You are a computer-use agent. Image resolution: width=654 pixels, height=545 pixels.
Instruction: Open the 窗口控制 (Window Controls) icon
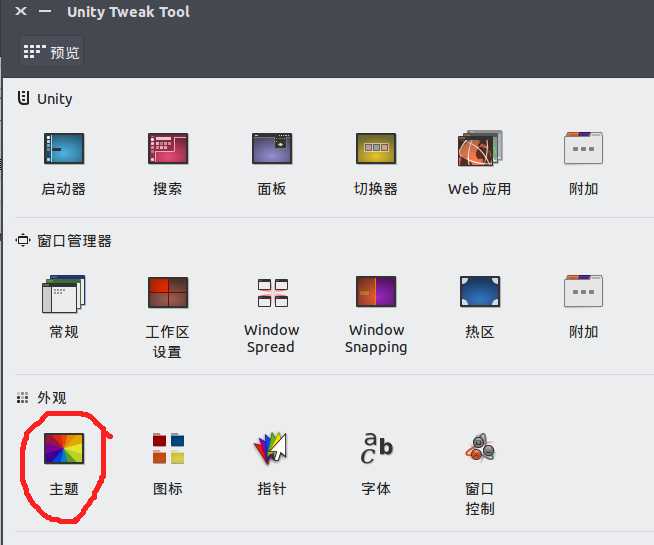(480, 447)
